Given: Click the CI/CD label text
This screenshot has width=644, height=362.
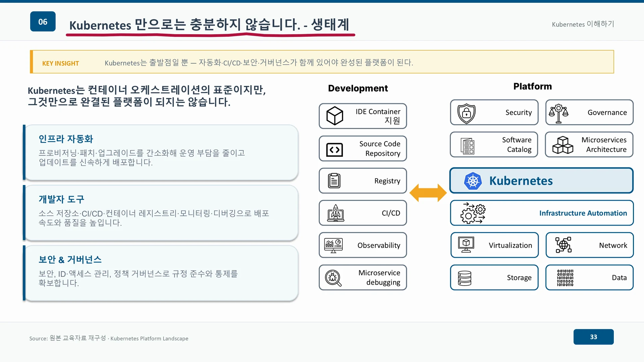Looking at the screenshot, I should pyautogui.click(x=391, y=213).
